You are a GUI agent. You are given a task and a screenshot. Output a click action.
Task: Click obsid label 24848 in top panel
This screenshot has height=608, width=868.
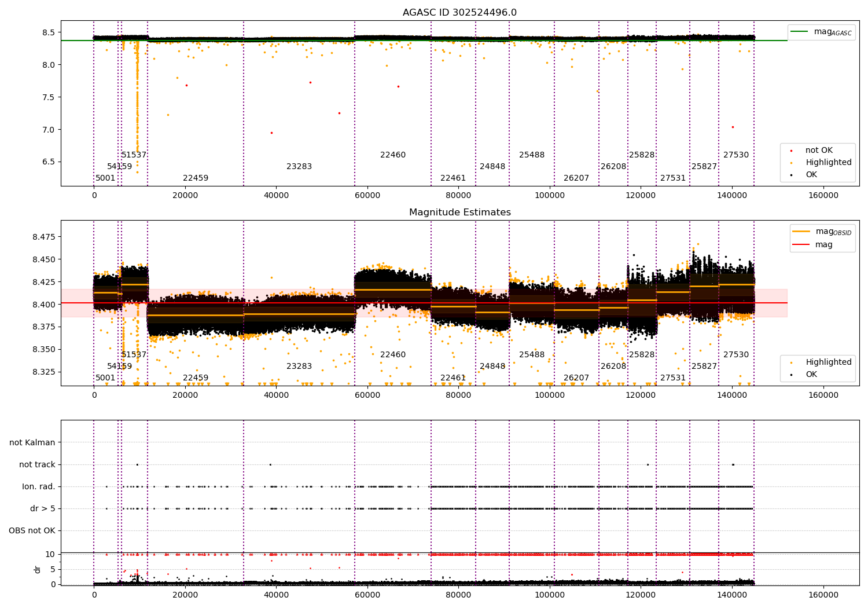click(x=492, y=166)
